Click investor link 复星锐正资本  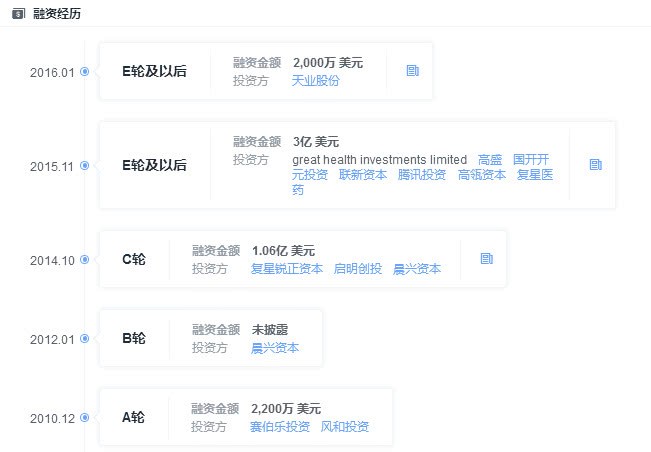click(287, 268)
